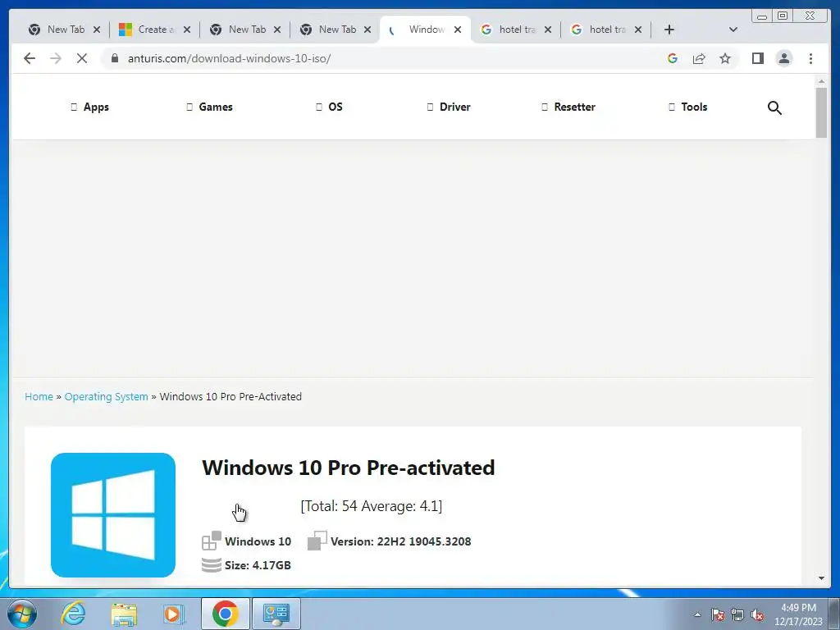Click the network tray icon
This screenshot has width=840, height=630.
click(737, 614)
